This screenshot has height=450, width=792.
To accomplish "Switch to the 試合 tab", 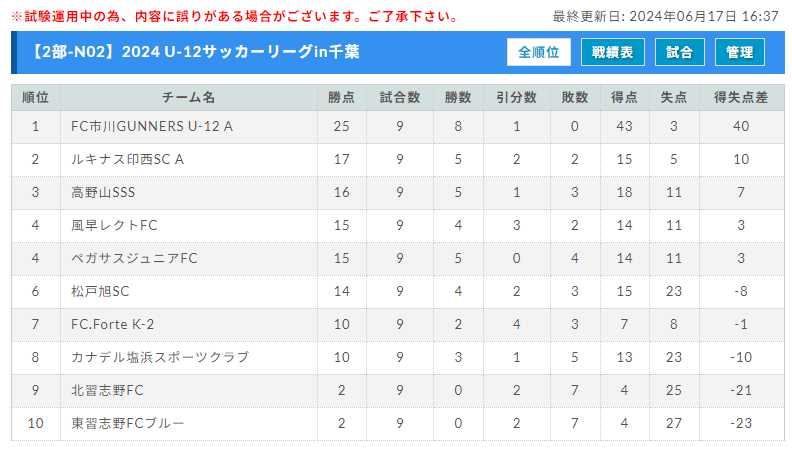I will [x=680, y=52].
